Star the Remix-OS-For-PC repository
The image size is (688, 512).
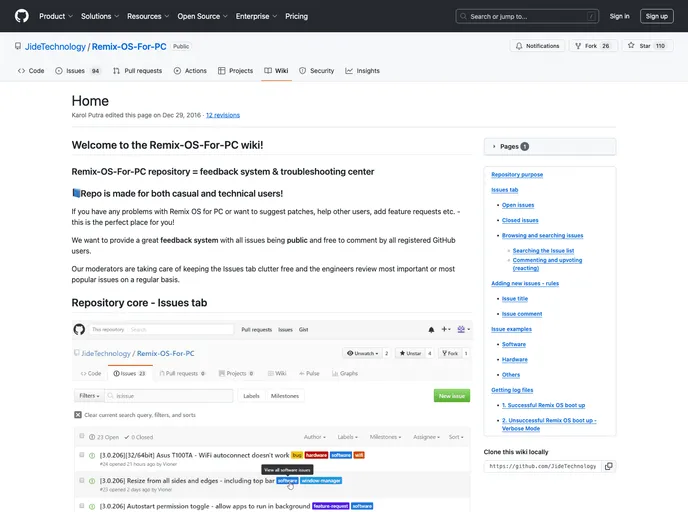tap(647, 46)
